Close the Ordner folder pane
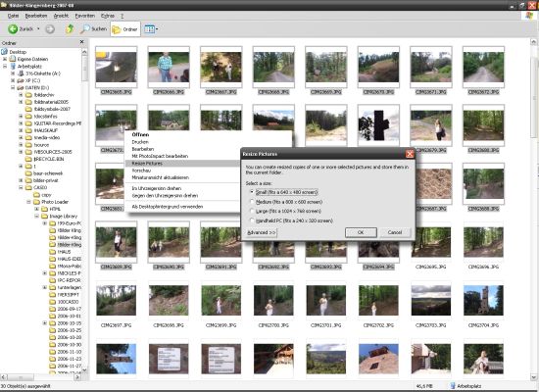The height and width of the screenshot is (392, 539). pos(81,42)
